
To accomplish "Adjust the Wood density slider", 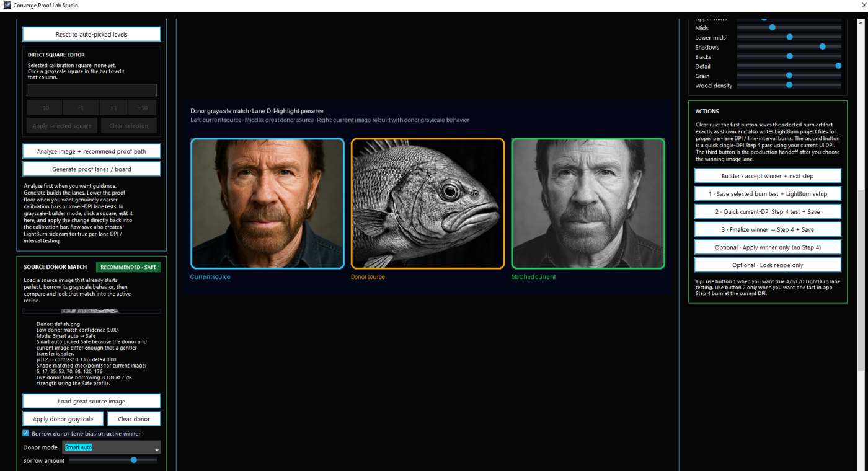I will click(789, 85).
